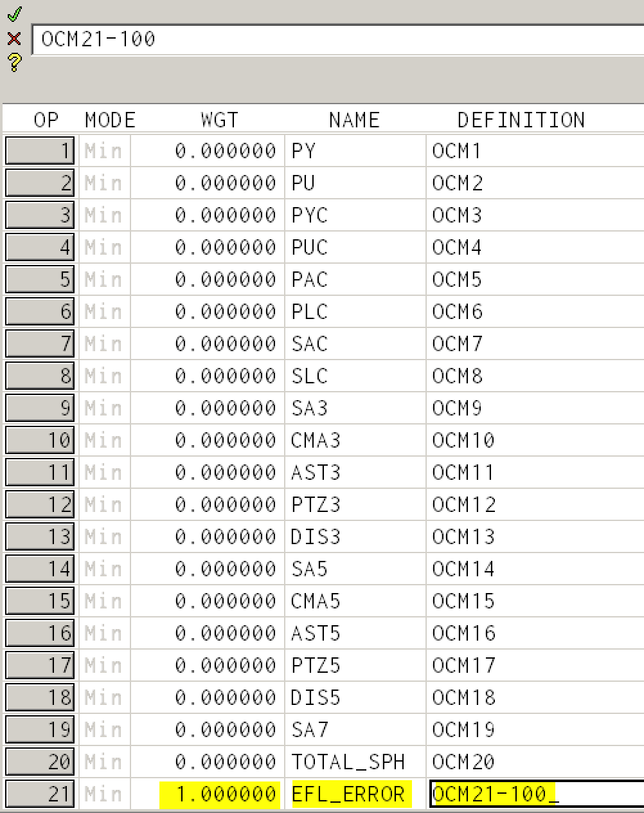Select operand row button 1
The width and height of the screenshot is (644, 813).
pyautogui.click(x=40, y=151)
